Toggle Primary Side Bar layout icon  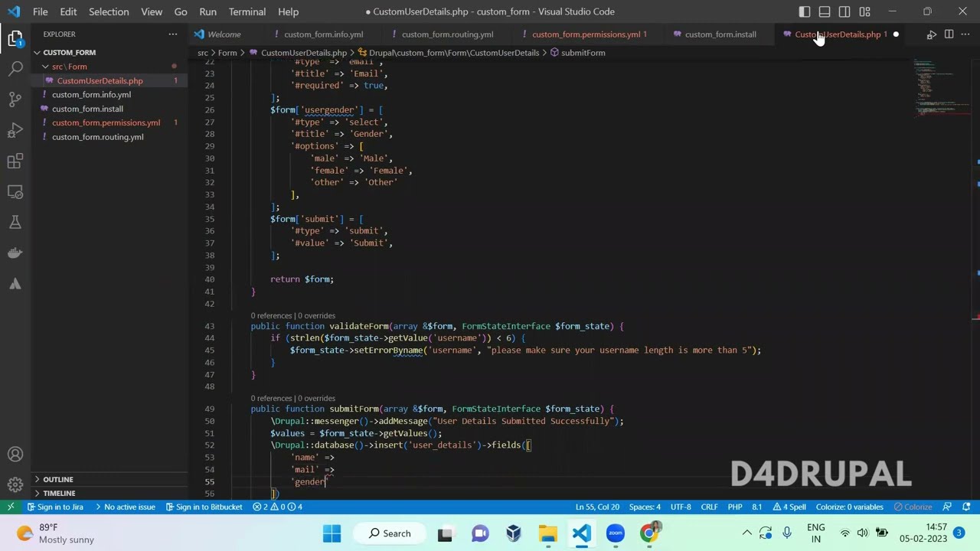(805, 11)
